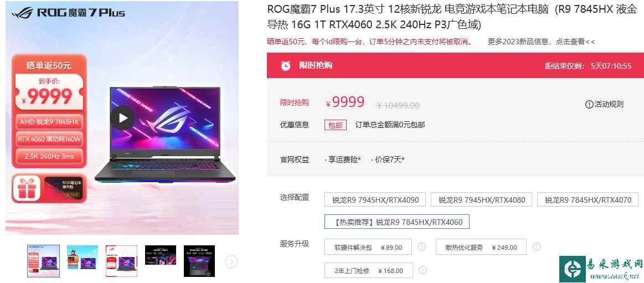Add 散热优化服务 ¥249.00 service
This screenshot has height=283, width=644.
point(481,247)
